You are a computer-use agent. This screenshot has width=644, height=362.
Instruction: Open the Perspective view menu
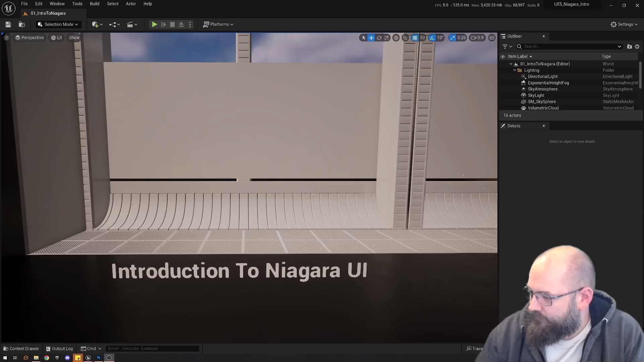tap(30, 38)
